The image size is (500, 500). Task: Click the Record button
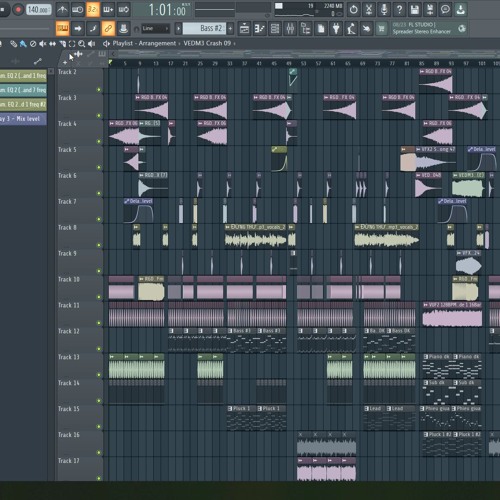(18, 10)
